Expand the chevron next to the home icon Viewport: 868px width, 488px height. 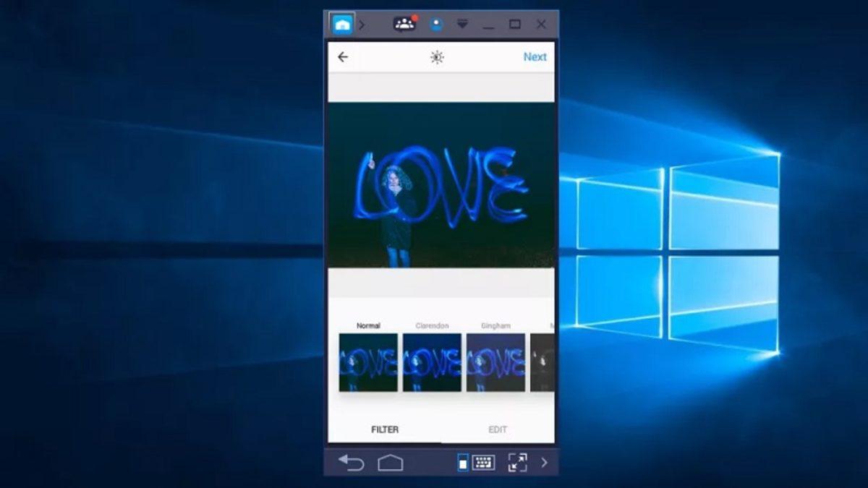click(x=362, y=25)
